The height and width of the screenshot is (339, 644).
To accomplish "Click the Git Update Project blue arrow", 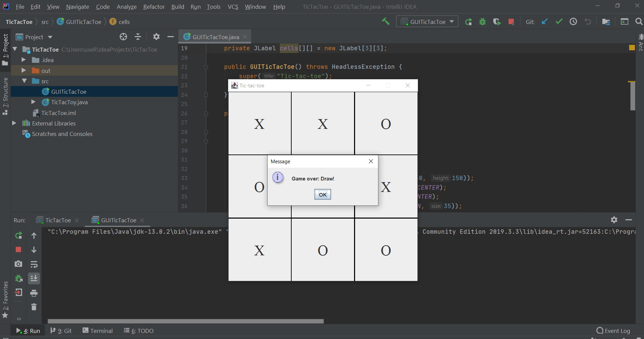I will [544, 22].
